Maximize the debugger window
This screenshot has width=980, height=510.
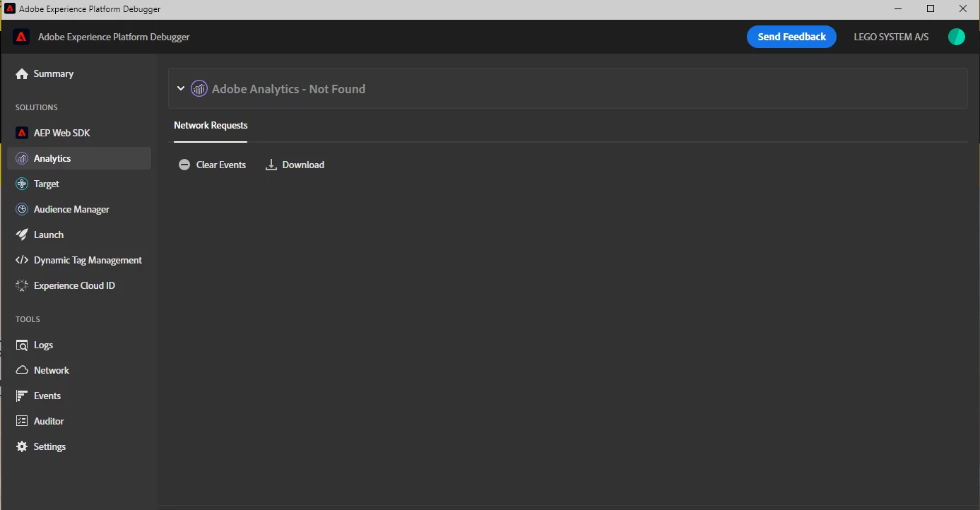[x=931, y=9]
